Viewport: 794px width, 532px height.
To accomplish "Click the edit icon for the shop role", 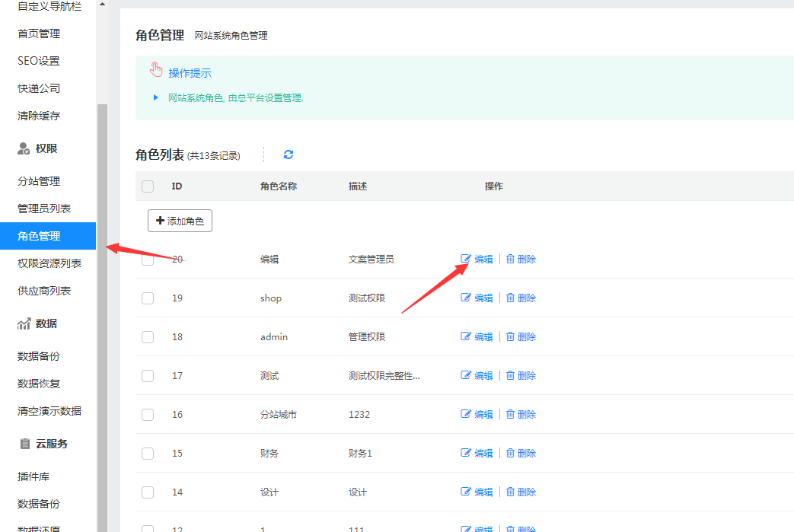I will (466, 298).
